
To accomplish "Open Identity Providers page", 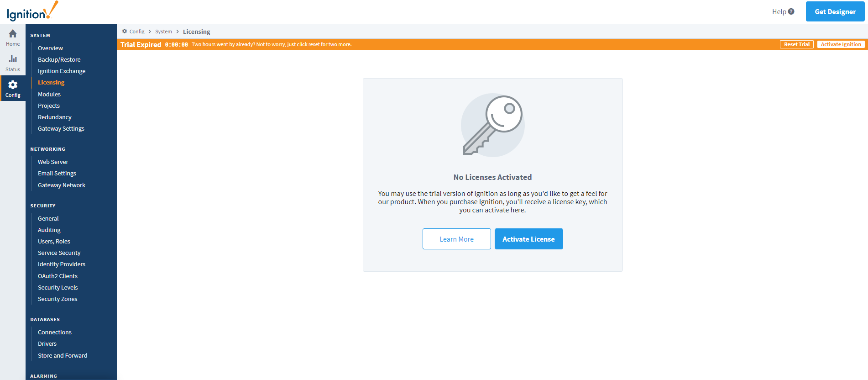I will [62, 264].
